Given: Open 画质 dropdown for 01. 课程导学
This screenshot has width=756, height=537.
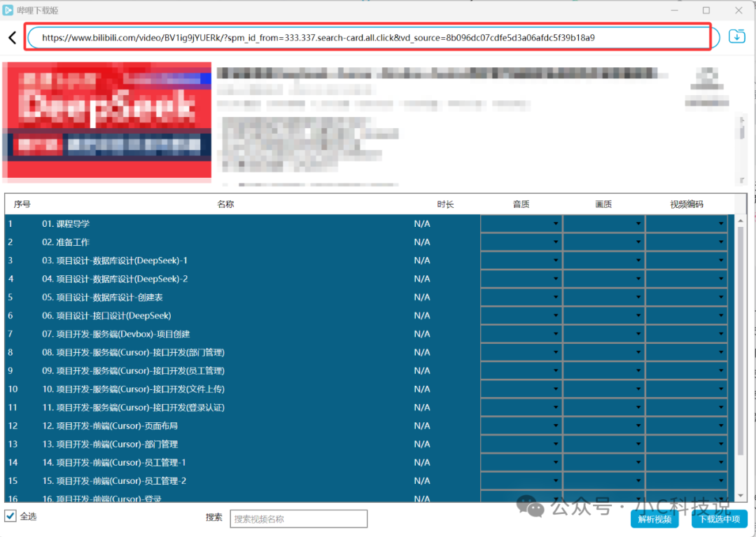Looking at the screenshot, I should (603, 223).
